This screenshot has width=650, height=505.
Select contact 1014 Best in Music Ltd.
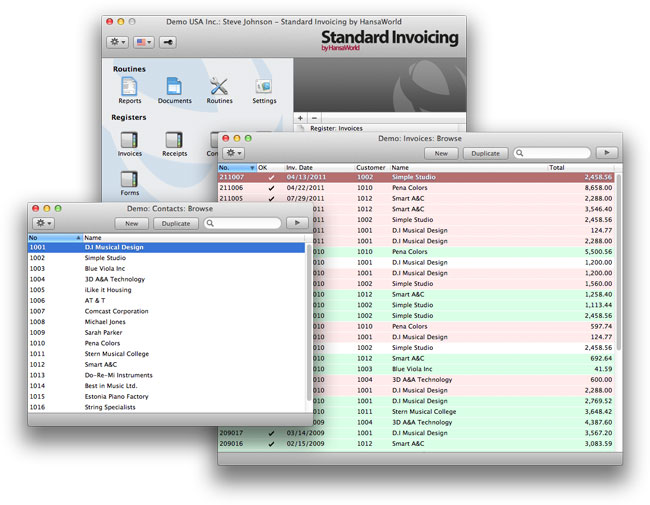pos(166,386)
